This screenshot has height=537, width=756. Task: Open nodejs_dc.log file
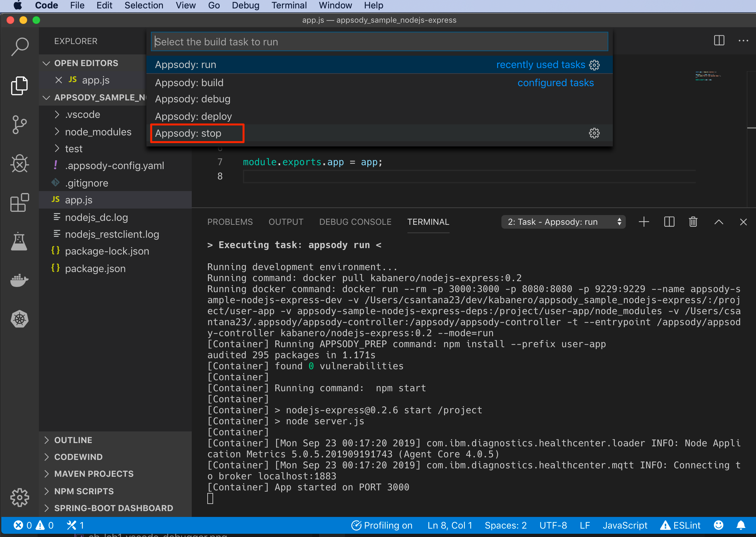point(97,217)
